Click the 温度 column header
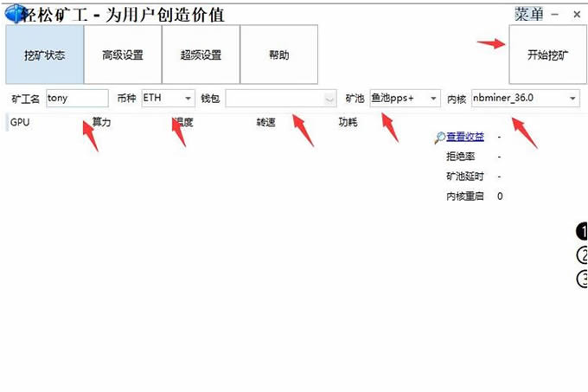Screen dimensions: 588x392 [183, 122]
